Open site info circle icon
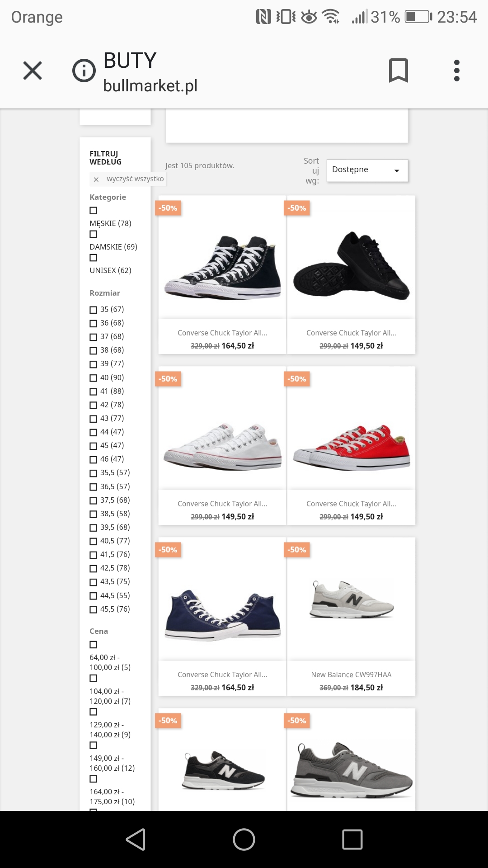488x868 pixels. pyautogui.click(x=84, y=71)
